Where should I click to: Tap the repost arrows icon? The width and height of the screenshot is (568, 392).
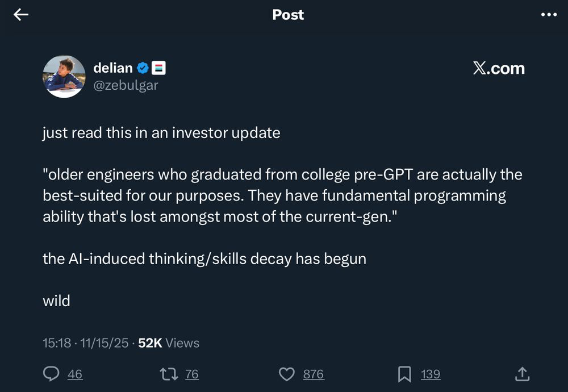click(168, 374)
